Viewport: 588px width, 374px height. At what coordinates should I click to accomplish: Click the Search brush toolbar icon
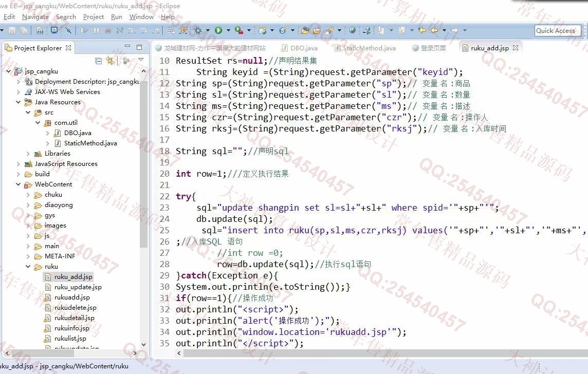pos(329,30)
